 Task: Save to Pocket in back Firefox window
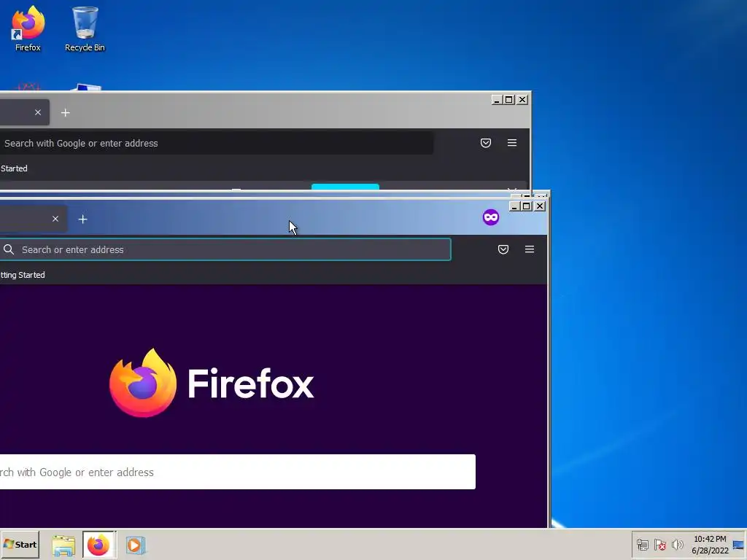pos(485,143)
